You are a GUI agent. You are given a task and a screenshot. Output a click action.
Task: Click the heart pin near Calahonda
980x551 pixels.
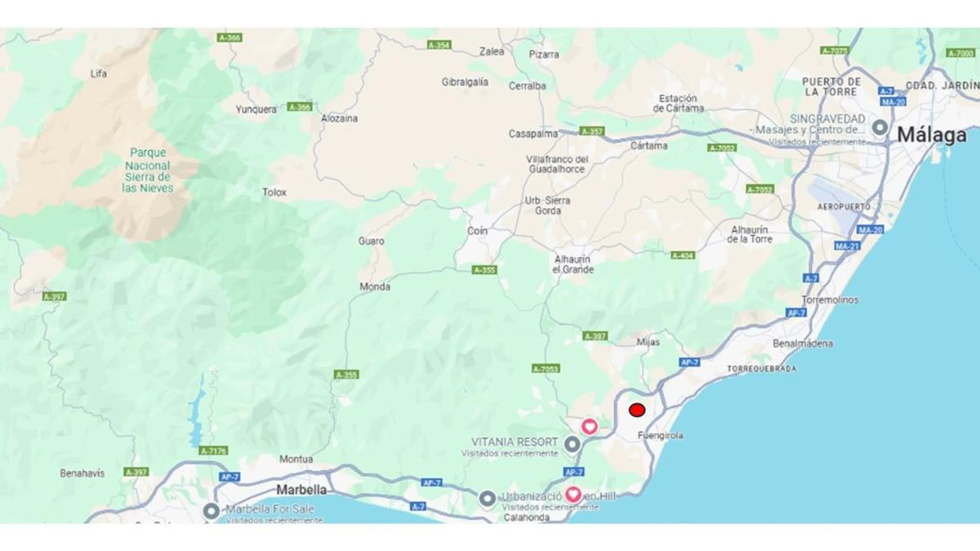(573, 495)
